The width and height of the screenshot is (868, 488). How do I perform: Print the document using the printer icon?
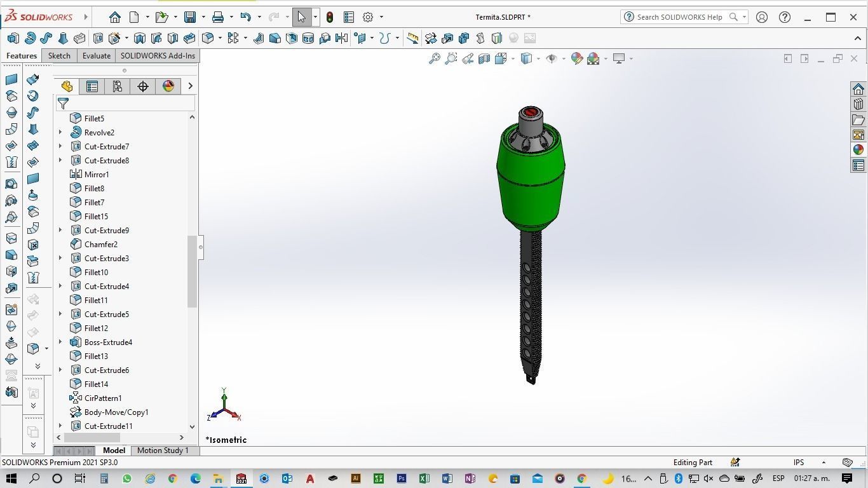coord(218,17)
